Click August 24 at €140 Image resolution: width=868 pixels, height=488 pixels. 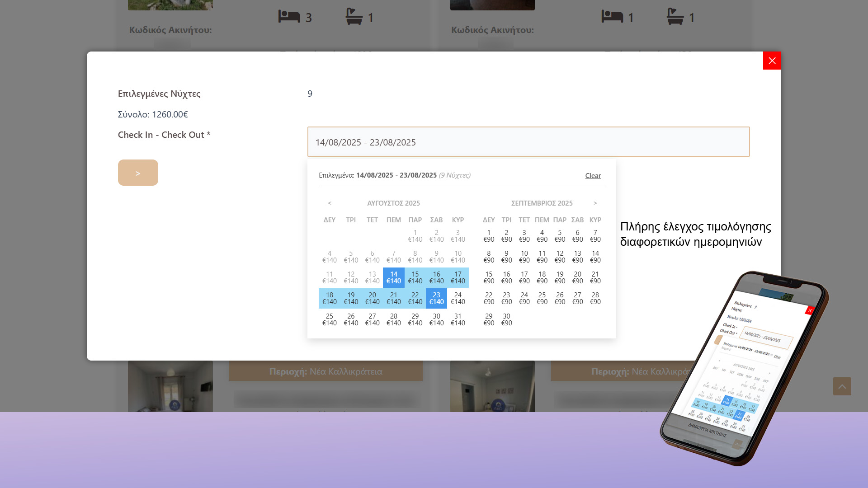[458, 298]
